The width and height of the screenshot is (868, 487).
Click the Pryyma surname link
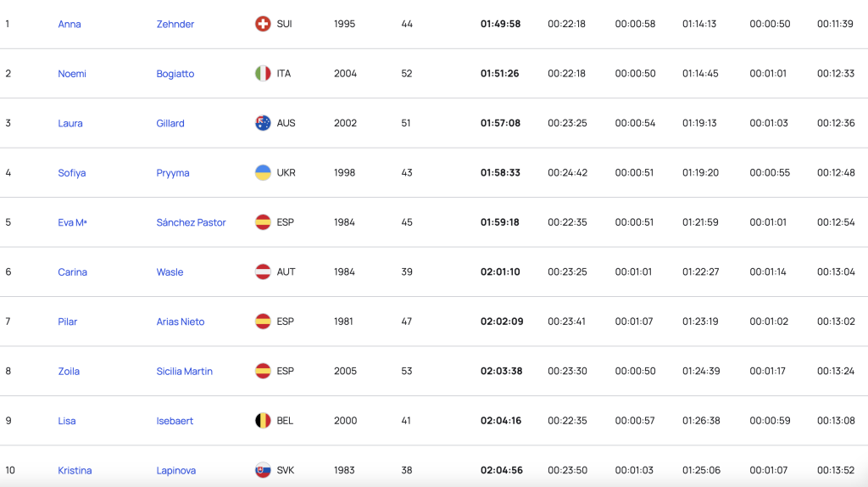click(173, 172)
